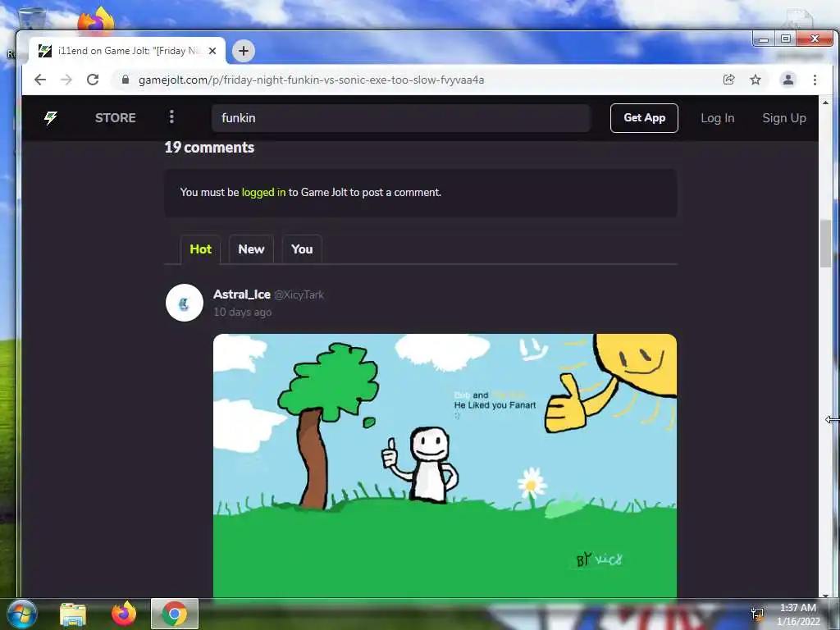Click the Chrome taskbar icon
This screenshot has width=840, height=630.
click(175, 614)
